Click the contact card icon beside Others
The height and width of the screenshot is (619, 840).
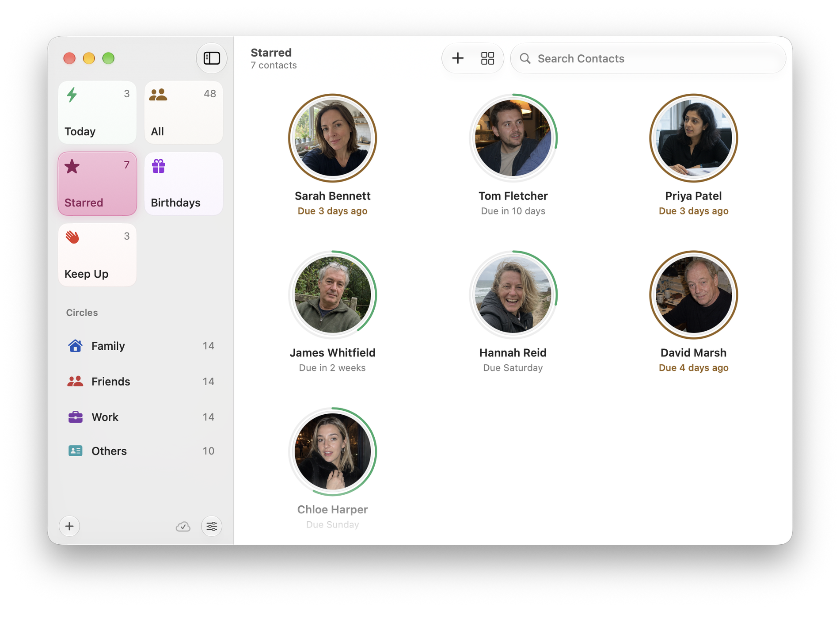pos(75,451)
